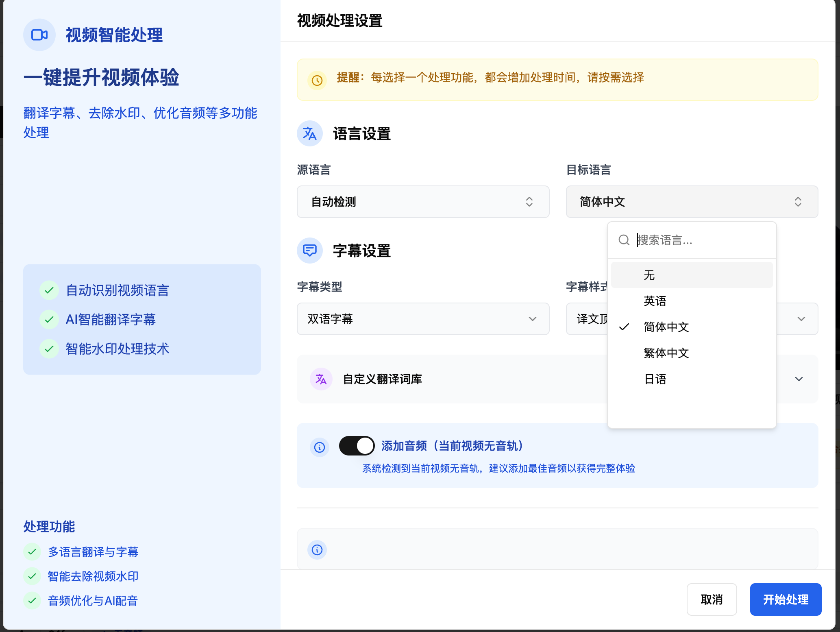
Task: Click the info icon next to 添加音频
Action: pos(320,447)
